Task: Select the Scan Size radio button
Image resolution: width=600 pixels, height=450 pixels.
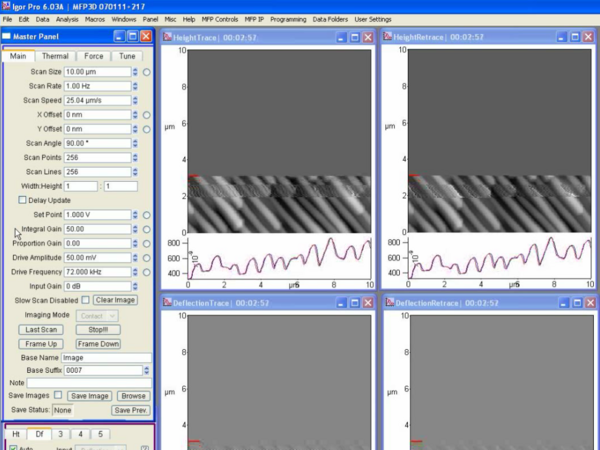Action: [x=147, y=72]
